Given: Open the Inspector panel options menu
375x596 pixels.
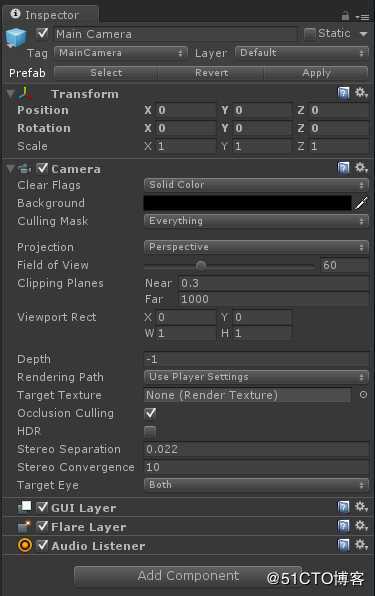Looking at the screenshot, I should tap(362, 17).
